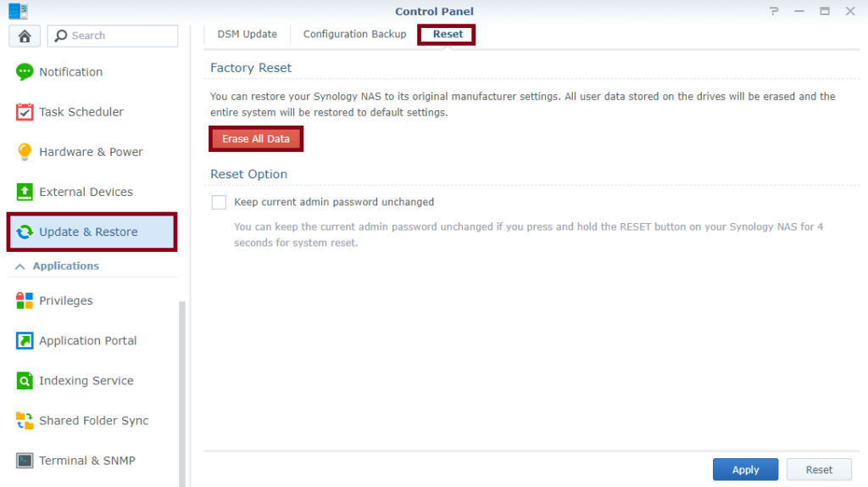Click the Hardware & Power lightbulb icon
This screenshot has height=487, width=868.
pyautogui.click(x=25, y=152)
